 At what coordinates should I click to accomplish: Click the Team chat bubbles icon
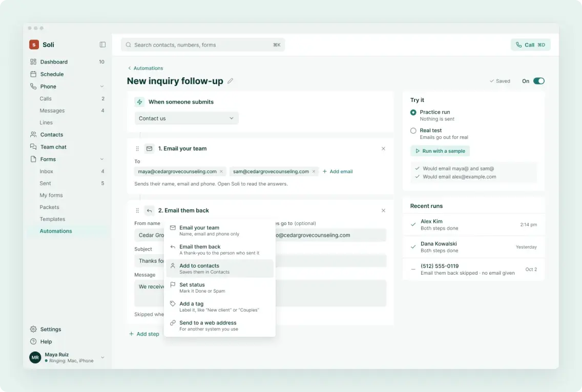click(33, 147)
